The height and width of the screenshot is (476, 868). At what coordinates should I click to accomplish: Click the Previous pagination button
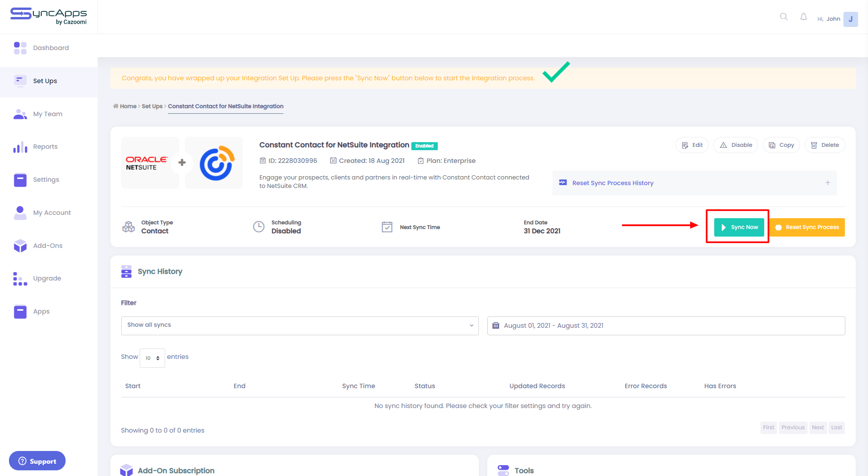coord(793,427)
